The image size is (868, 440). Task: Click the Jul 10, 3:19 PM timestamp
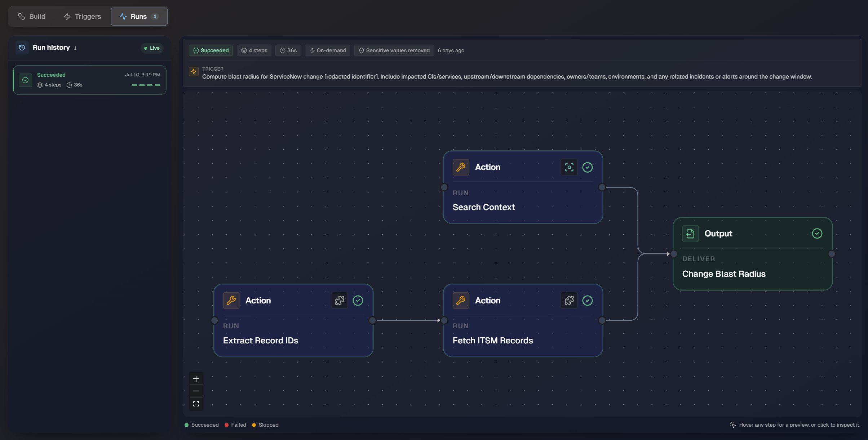[143, 75]
